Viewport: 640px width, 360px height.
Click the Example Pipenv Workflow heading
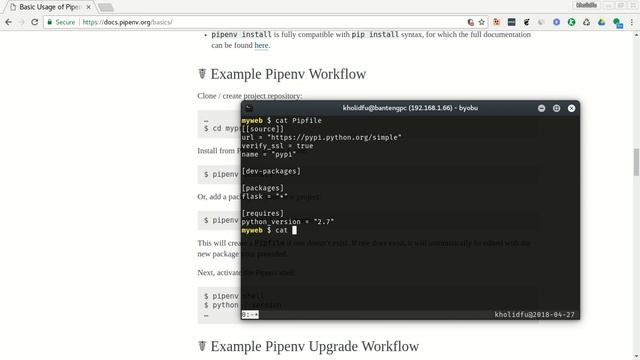pos(288,74)
